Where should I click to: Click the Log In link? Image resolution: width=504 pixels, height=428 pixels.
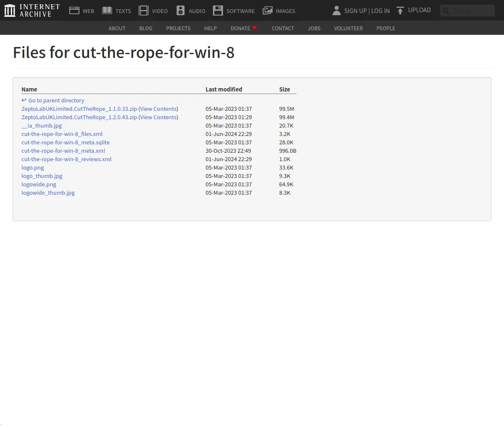pos(381,11)
